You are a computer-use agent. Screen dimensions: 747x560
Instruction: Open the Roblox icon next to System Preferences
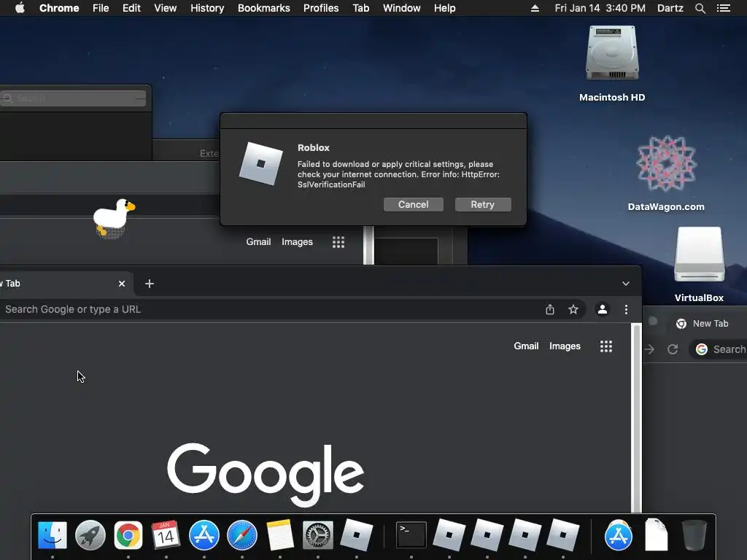tap(356, 535)
